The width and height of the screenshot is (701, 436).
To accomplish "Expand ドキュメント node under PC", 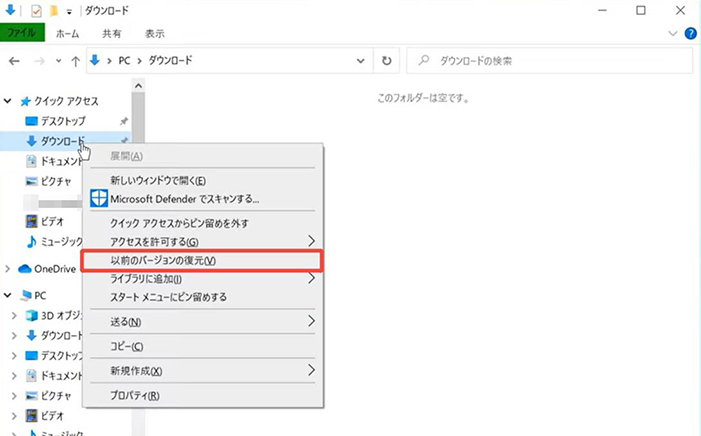I will (14, 376).
